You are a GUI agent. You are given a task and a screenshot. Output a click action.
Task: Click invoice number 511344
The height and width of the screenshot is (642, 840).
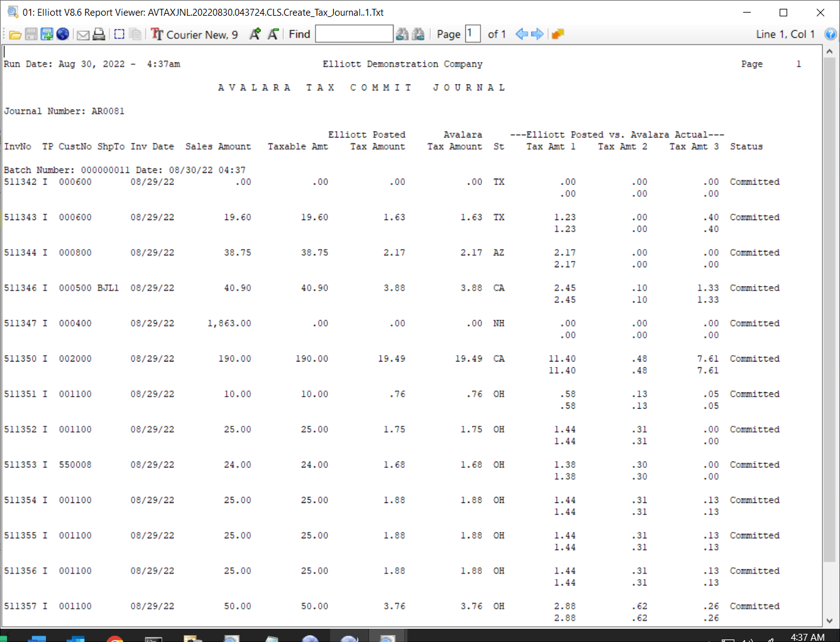point(20,252)
